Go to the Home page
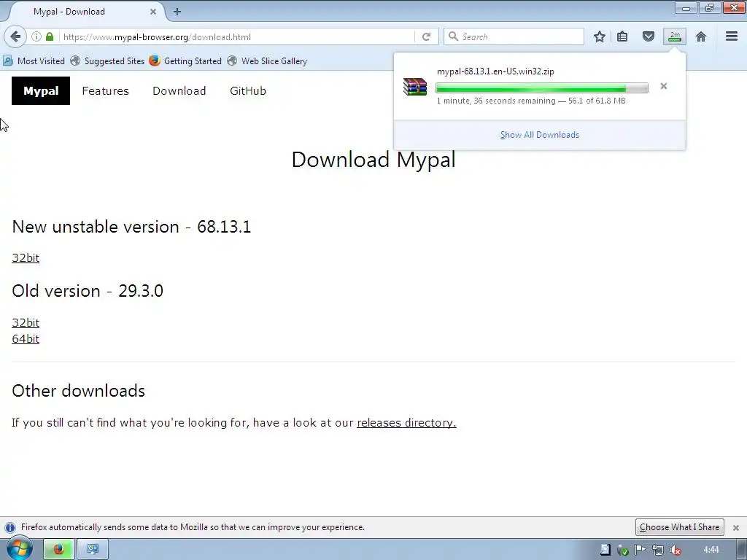The height and width of the screenshot is (560, 747). click(x=701, y=36)
